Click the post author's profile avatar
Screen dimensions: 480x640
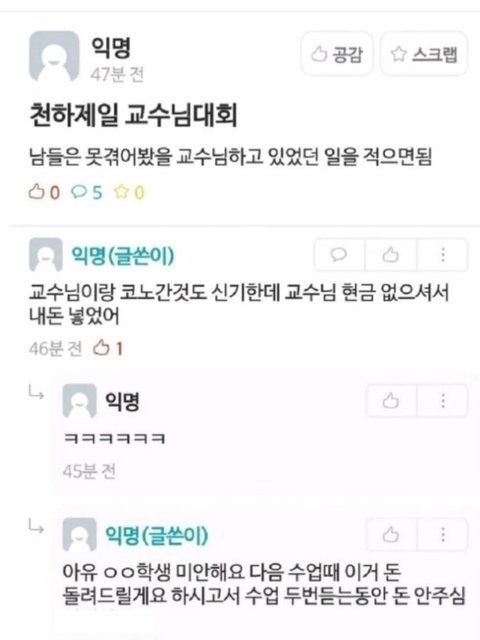click(x=54, y=56)
